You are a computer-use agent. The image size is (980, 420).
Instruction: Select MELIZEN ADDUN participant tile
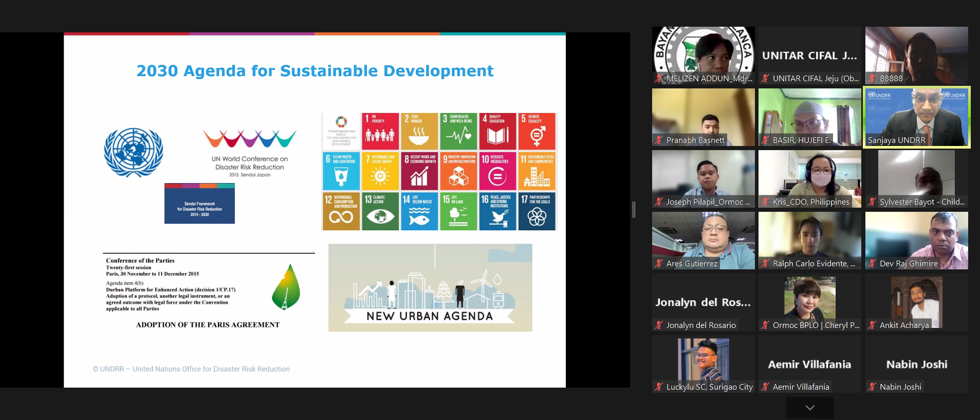click(704, 56)
